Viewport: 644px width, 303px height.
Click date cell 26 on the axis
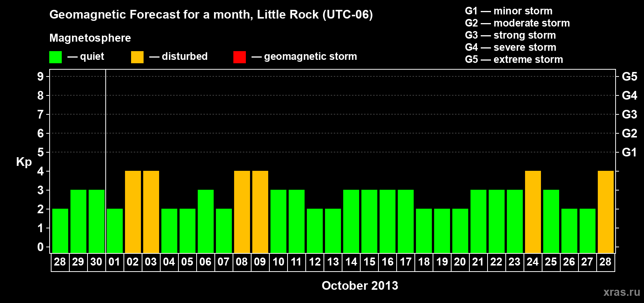coord(569,262)
